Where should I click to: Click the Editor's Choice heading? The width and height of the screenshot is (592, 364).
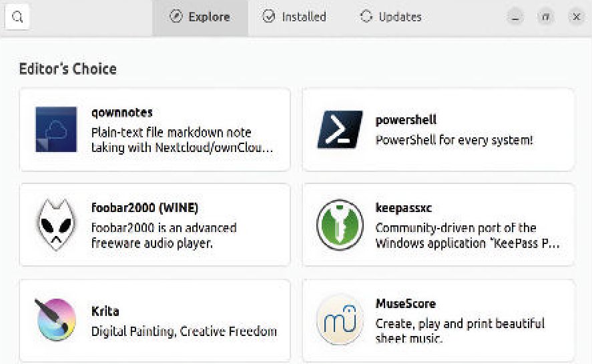point(68,69)
